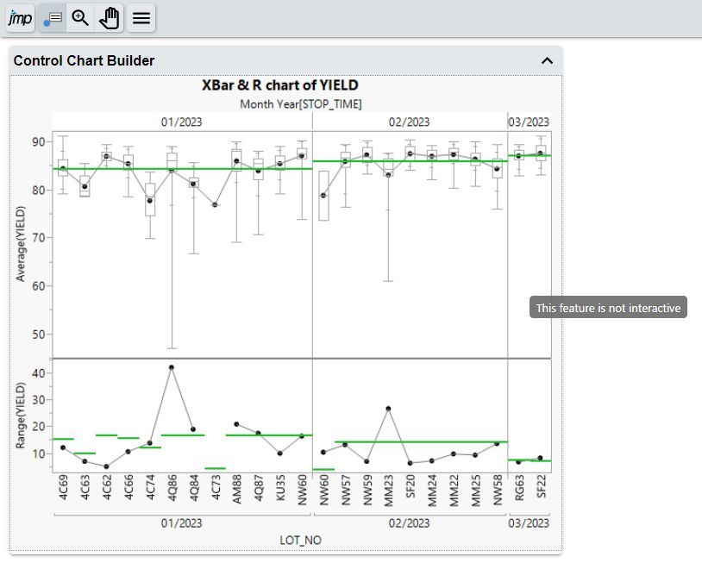The width and height of the screenshot is (702, 588).
Task: Click the range spike data point above 4Q86
Action: (x=172, y=366)
